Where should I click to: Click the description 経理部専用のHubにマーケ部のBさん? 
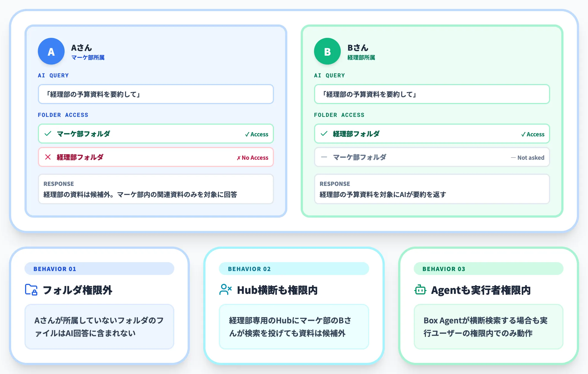[290, 327]
